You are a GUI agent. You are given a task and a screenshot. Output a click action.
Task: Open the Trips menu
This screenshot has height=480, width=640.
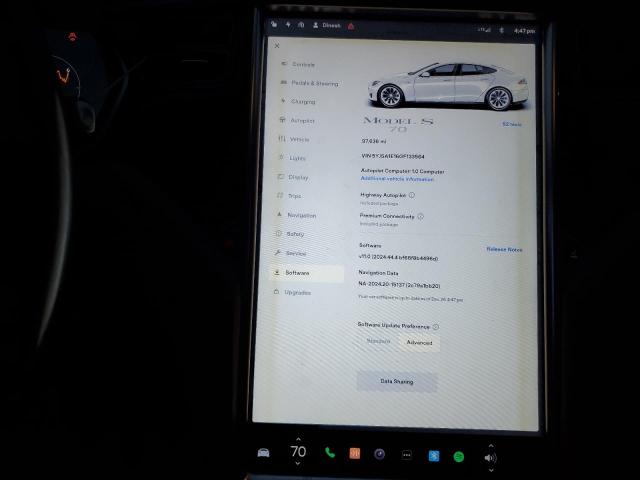(x=289, y=196)
